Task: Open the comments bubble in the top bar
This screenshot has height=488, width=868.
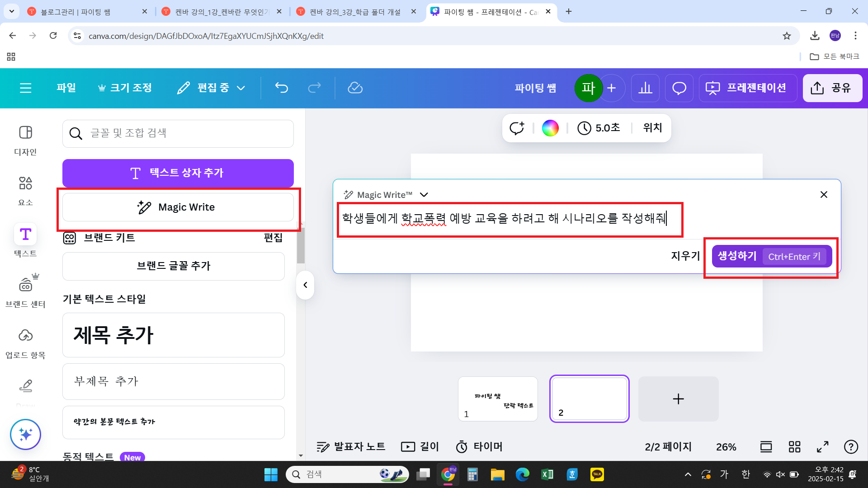Action: (679, 88)
